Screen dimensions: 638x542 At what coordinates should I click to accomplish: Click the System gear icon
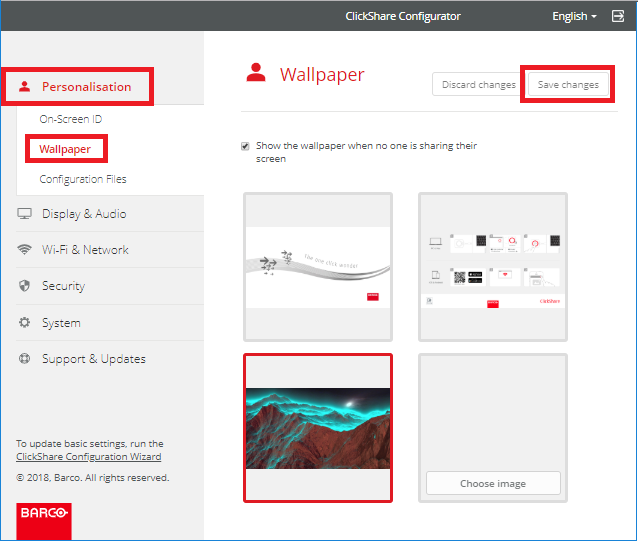point(24,322)
